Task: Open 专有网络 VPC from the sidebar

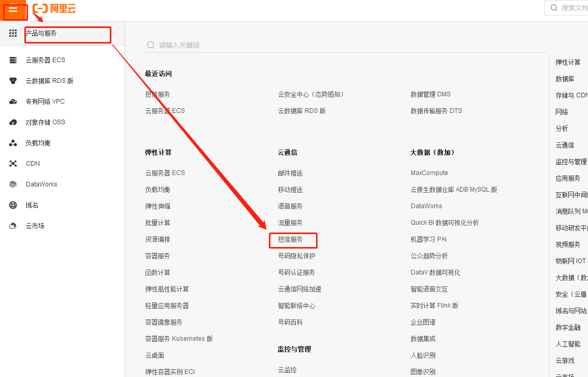Action: pyautogui.click(x=45, y=102)
